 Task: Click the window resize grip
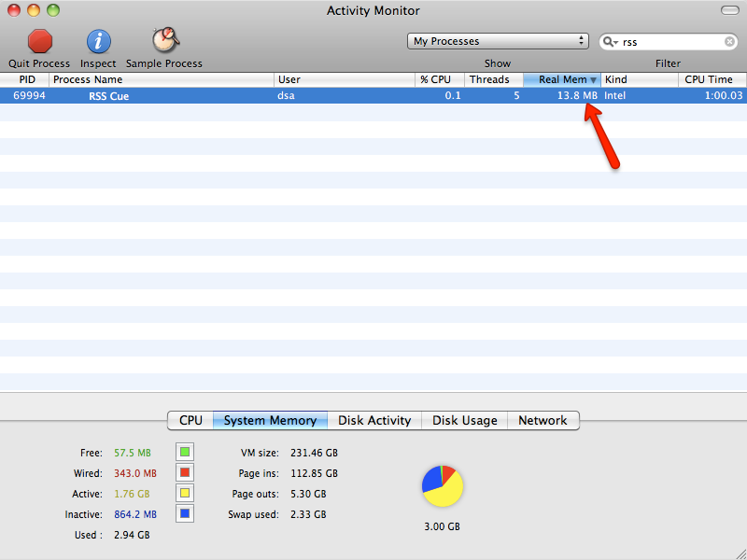[x=740, y=553]
